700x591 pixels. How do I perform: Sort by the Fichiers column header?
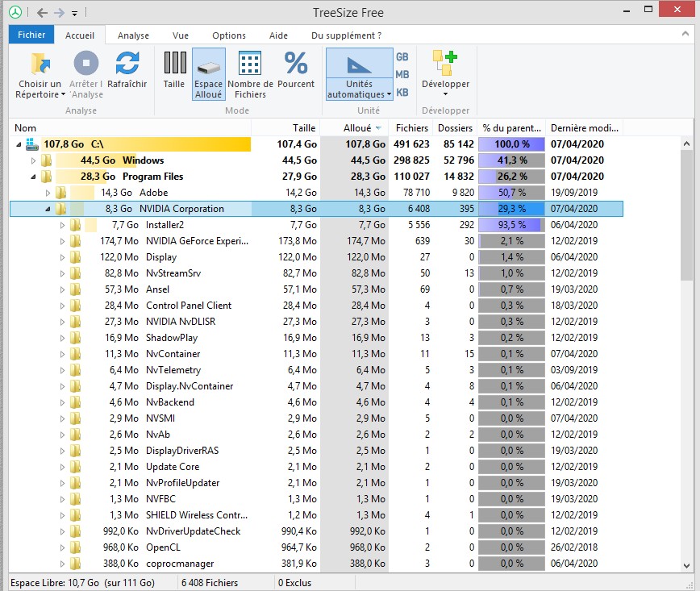point(411,128)
